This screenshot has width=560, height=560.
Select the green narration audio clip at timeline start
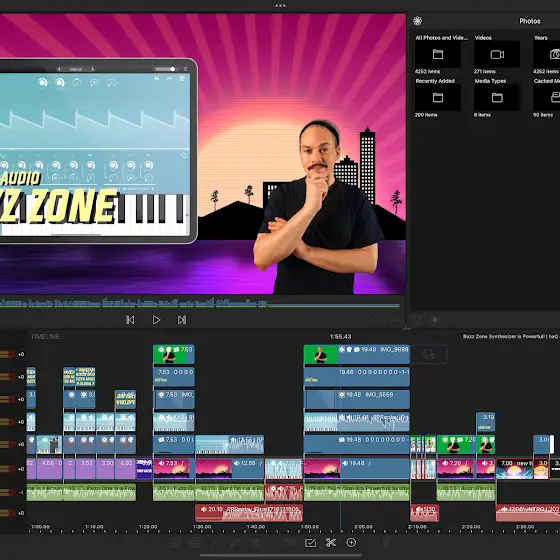click(44, 493)
